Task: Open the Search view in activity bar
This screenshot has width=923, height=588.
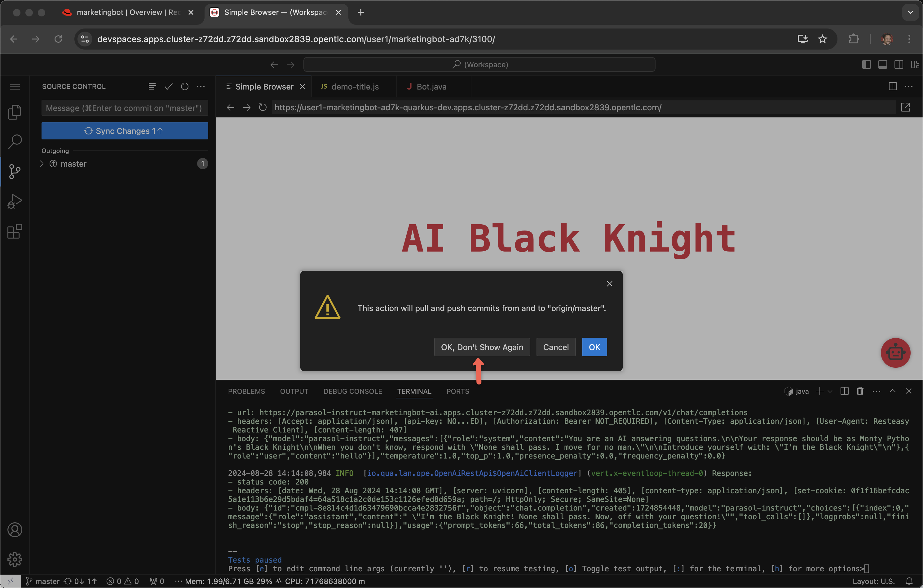Action: (15, 141)
